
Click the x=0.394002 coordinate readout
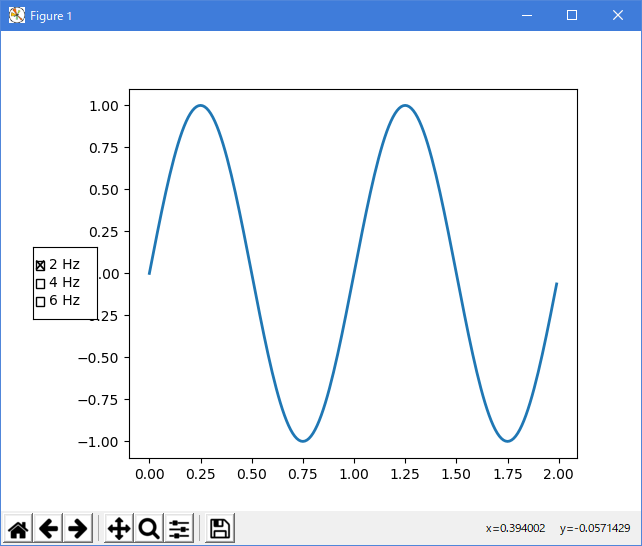(x=515, y=528)
